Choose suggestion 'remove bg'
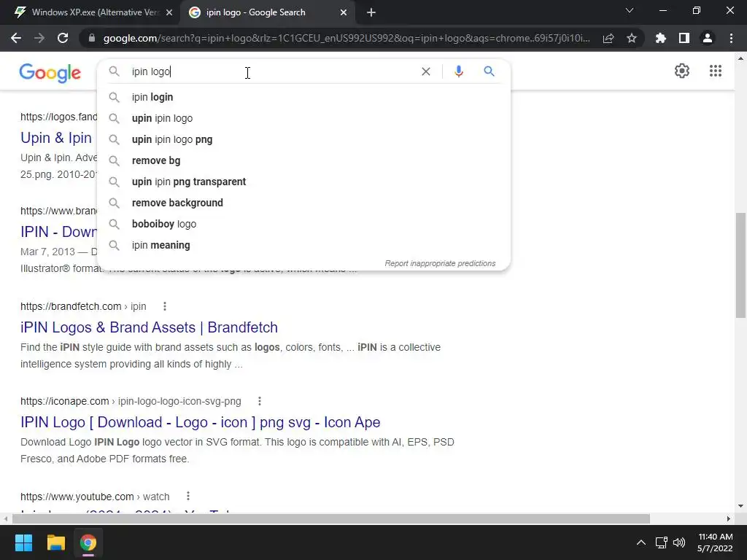The height and width of the screenshot is (560, 747). point(303,160)
